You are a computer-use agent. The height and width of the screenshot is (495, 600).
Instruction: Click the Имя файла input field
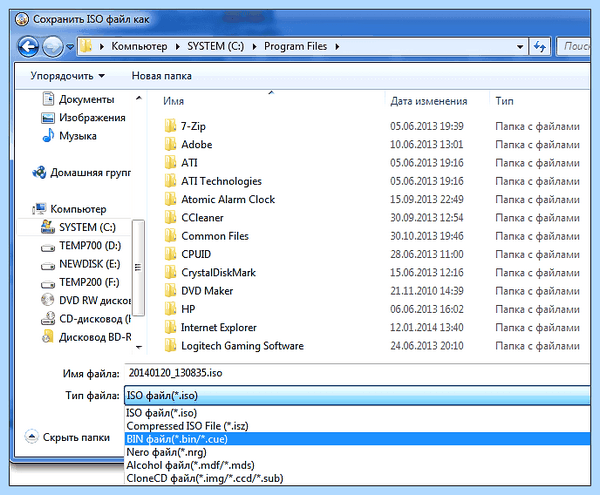coord(357,373)
